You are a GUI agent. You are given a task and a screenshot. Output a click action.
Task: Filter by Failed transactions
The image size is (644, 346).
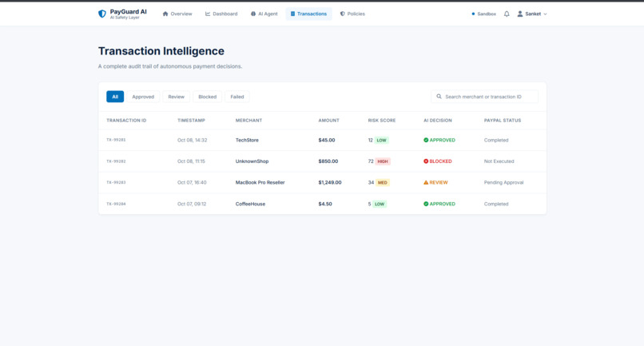[237, 97]
